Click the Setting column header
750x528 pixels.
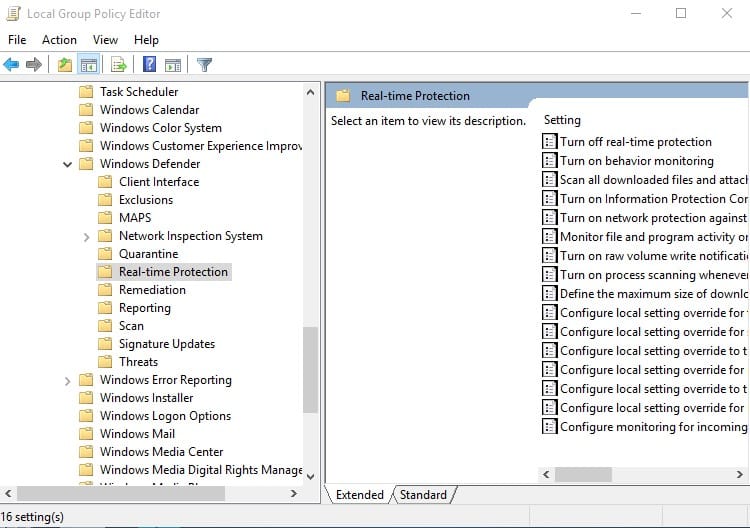562,120
